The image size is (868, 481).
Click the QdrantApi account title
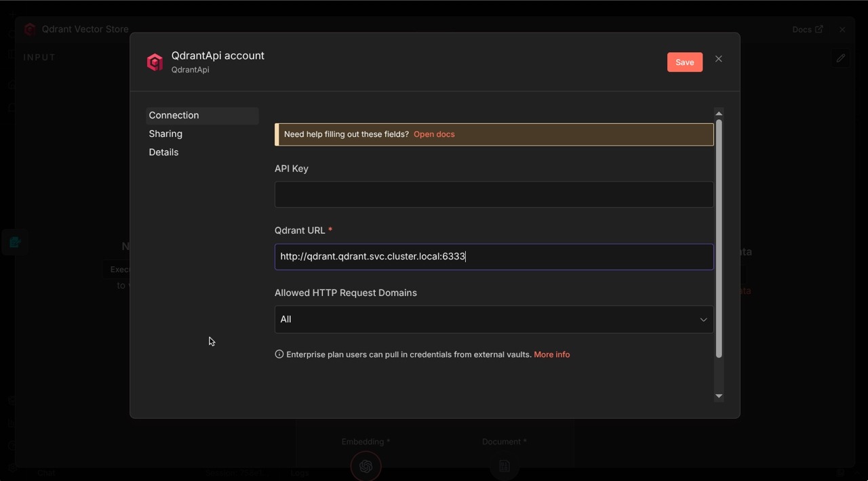218,56
